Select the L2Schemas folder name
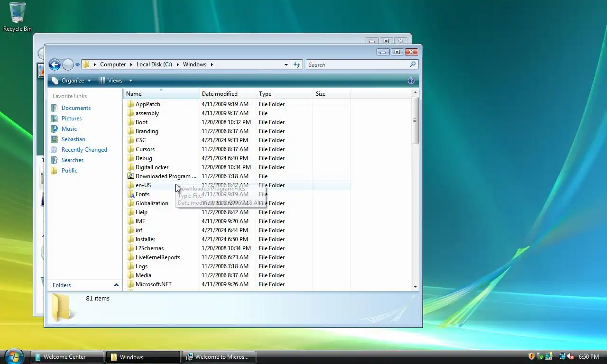This screenshot has height=364, width=607. point(149,248)
